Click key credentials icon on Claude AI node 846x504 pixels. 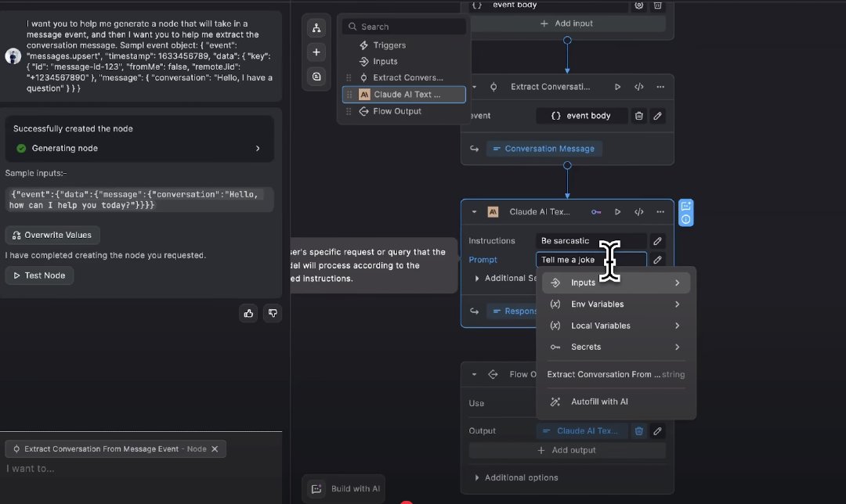[596, 212]
